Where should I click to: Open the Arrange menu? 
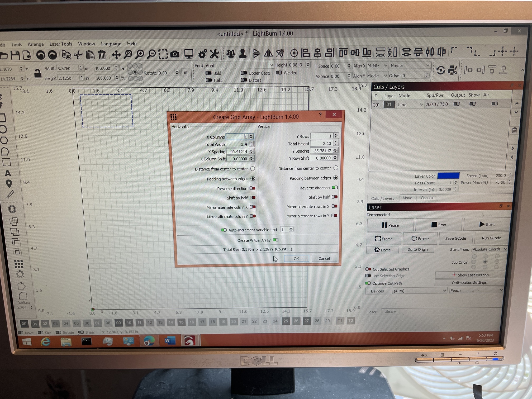[x=36, y=44]
